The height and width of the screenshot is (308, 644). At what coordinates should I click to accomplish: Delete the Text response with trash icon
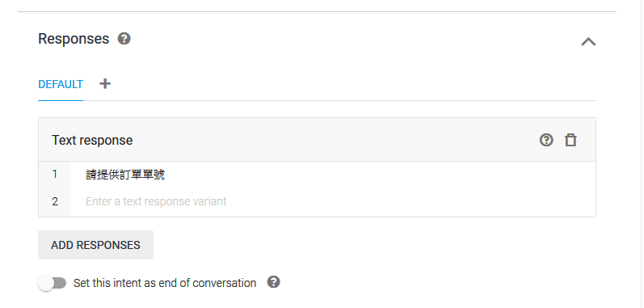click(570, 140)
